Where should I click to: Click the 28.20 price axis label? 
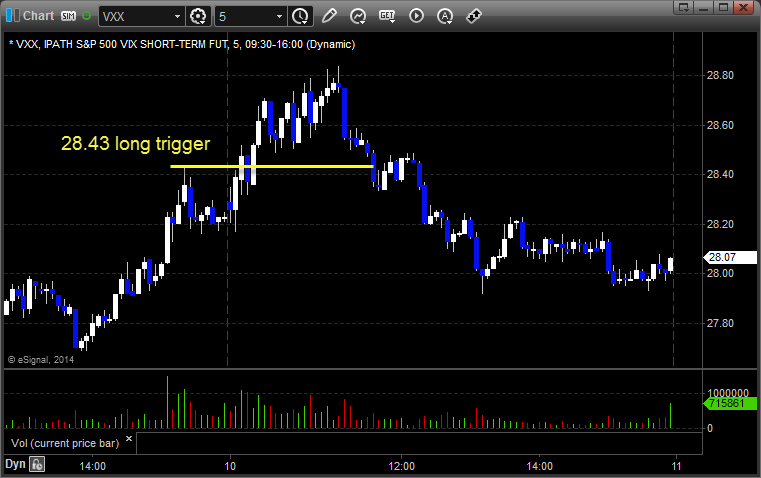[x=720, y=224]
